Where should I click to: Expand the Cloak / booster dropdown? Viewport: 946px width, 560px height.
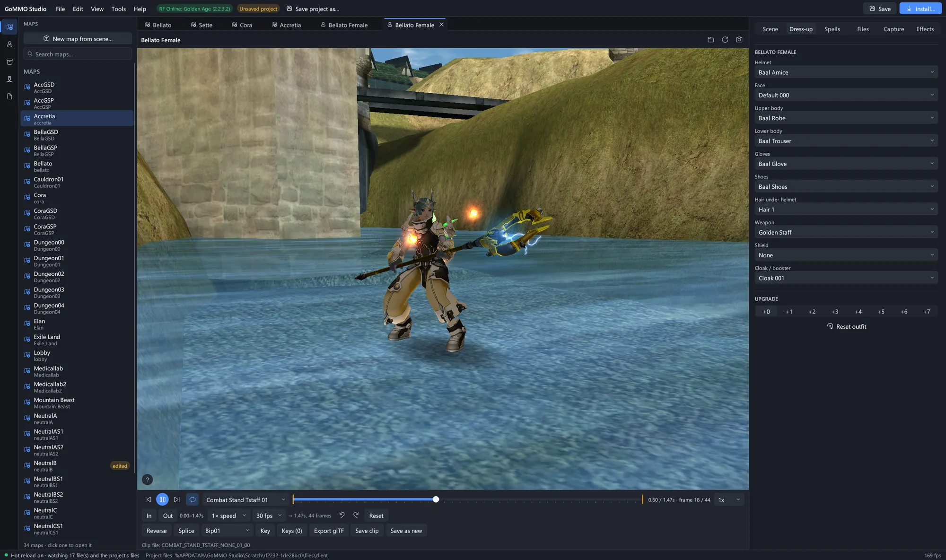point(846,278)
